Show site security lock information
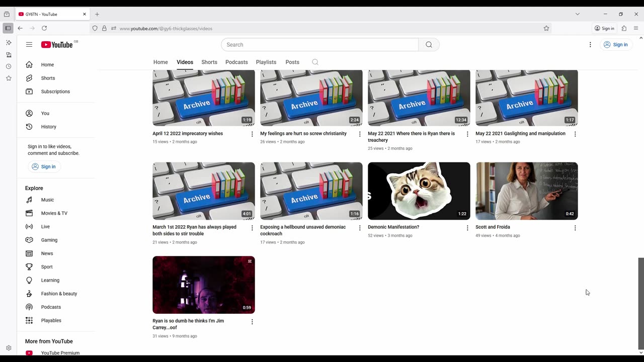 click(x=104, y=29)
